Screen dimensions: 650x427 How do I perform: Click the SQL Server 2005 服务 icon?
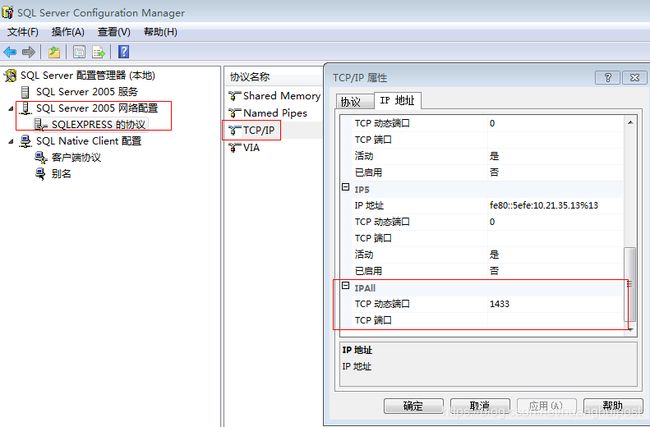click(26, 92)
